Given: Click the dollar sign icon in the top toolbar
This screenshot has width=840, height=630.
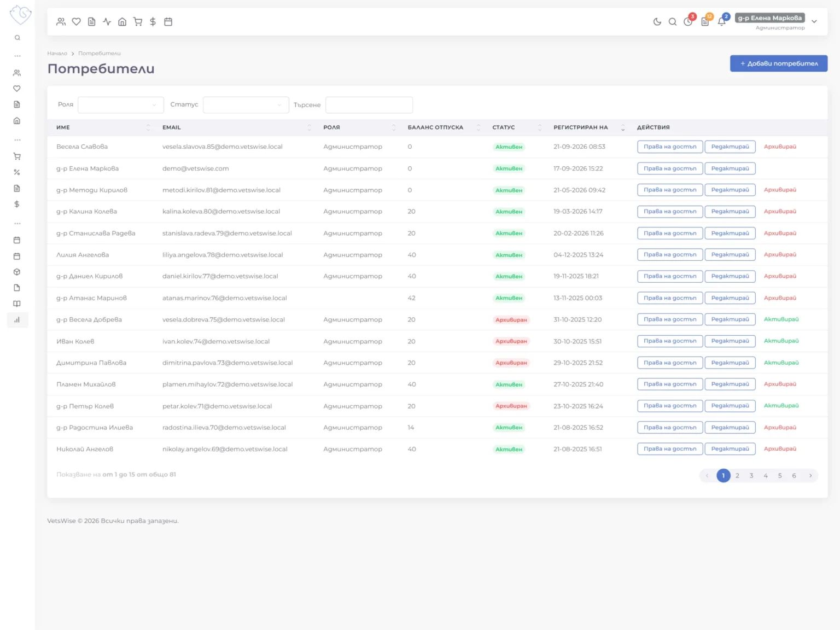Looking at the screenshot, I should click(153, 22).
